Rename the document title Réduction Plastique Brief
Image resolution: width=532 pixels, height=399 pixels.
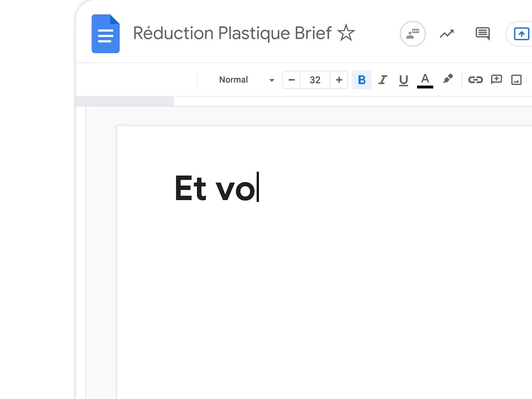pos(232,33)
